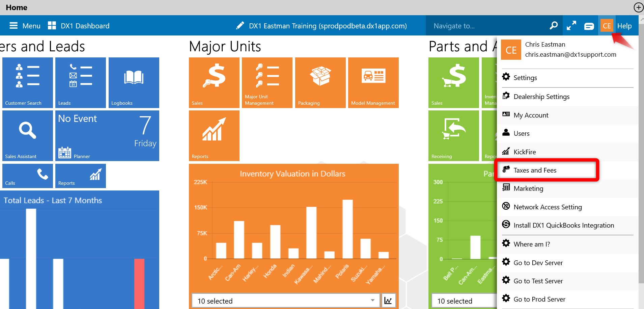Open the Customer Search tile
The height and width of the screenshot is (309, 644).
point(28,83)
